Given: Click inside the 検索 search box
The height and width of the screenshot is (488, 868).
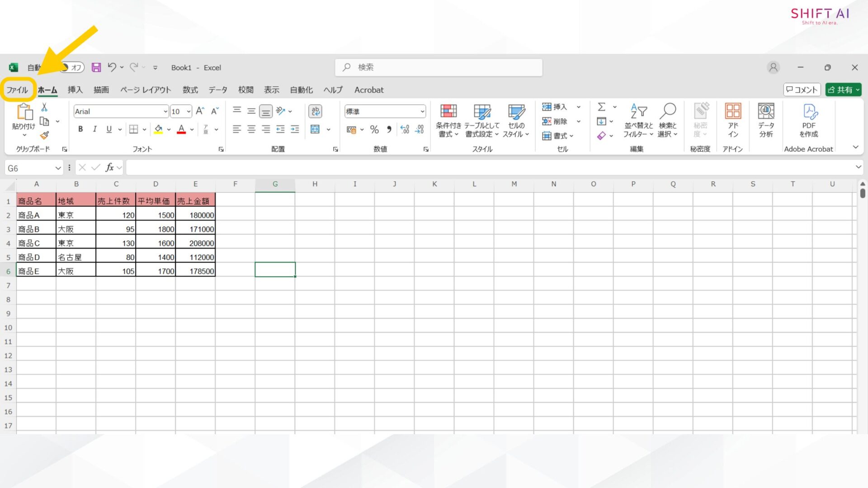Looking at the screenshot, I should pos(438,67).
